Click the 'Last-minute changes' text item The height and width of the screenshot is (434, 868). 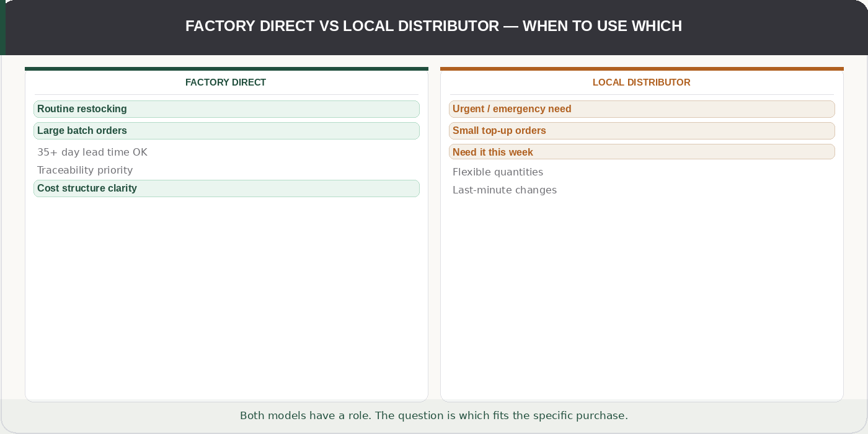(505, 190)
